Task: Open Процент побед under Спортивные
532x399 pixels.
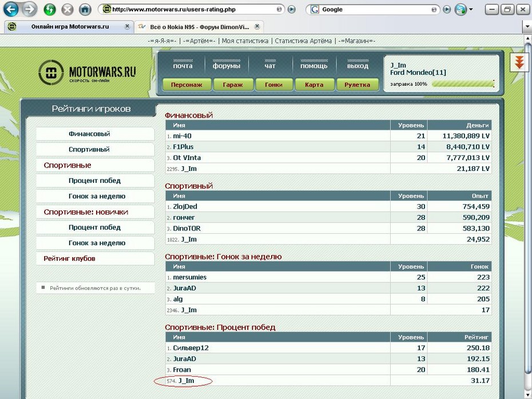Action: pos(94,181)
